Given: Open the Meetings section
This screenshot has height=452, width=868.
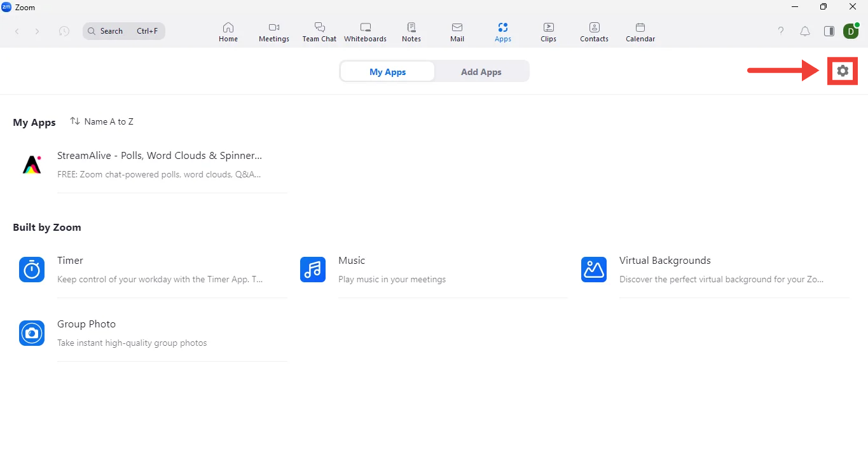Looking at the screenshot, I should click(x=274, y=32).
